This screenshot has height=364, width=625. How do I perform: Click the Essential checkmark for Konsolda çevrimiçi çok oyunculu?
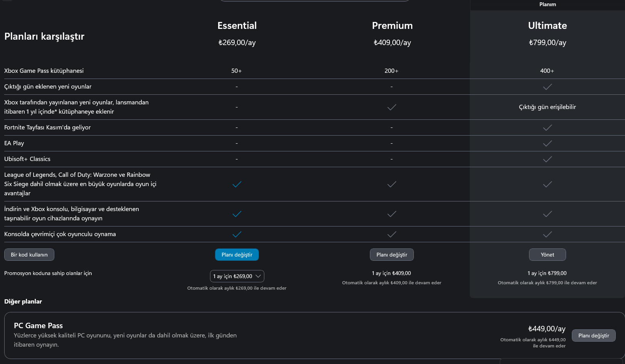pos(237,234)
